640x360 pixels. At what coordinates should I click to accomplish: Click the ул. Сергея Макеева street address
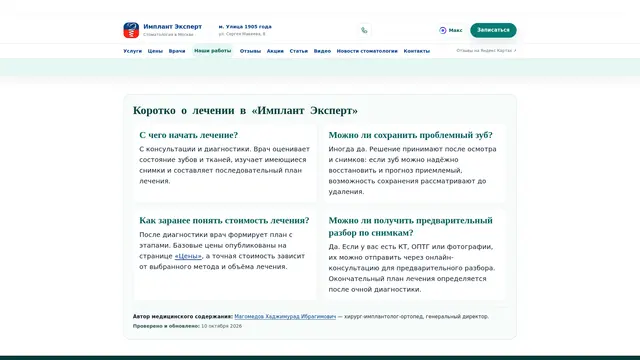click(x=242, y=34)
